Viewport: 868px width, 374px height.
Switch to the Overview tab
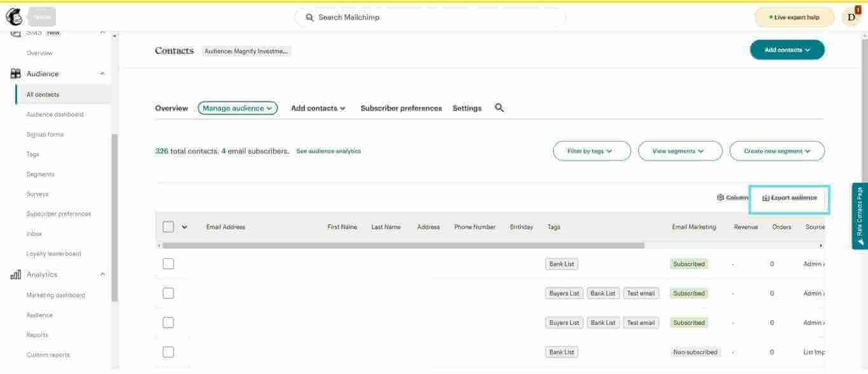pos(172,108)
